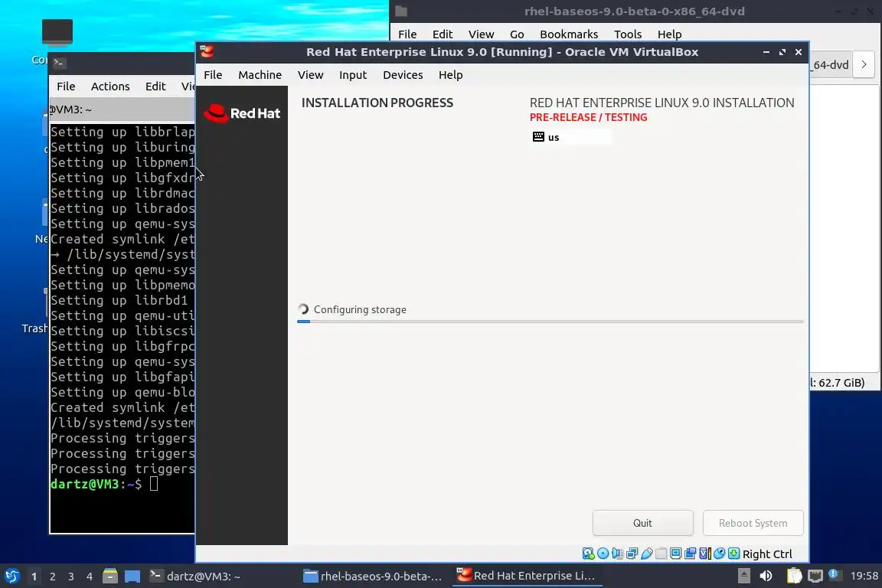This screenshot has width=882, height=588.
Task: Open the file manager's Tools menu
Action: click(x=628, y=34)
